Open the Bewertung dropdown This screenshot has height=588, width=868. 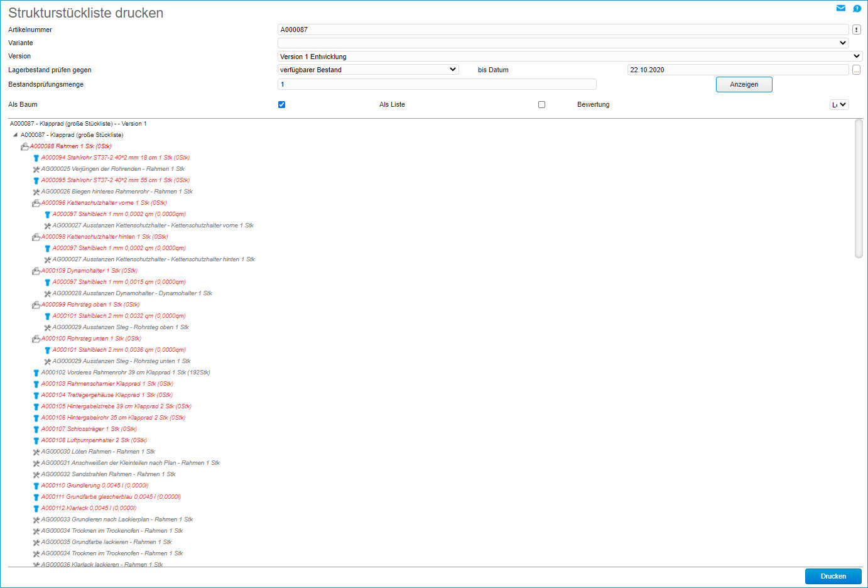838,105
